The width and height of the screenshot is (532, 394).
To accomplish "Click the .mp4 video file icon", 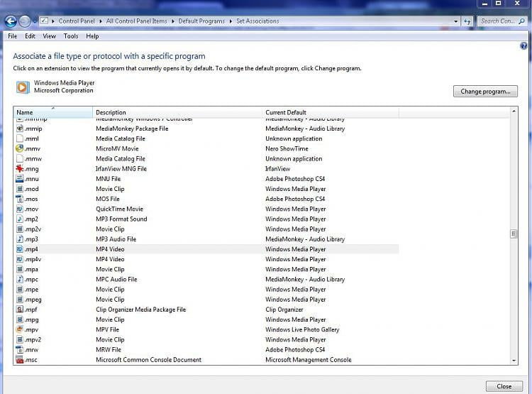I will (20, 249).
